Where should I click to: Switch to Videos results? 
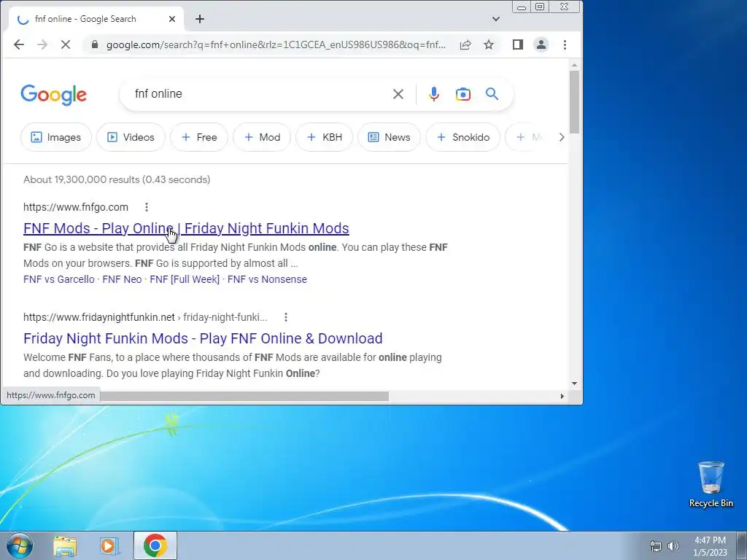[x=131, y=137]
